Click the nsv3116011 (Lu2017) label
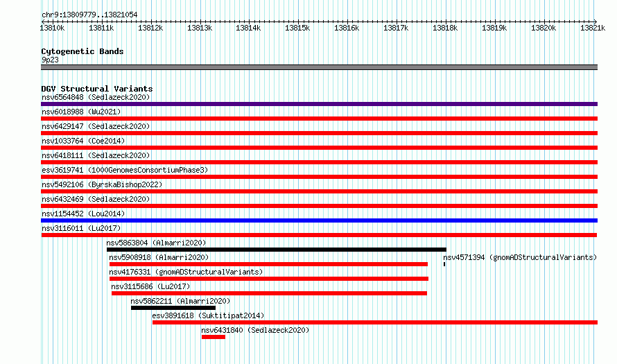The image size is (617, 364). [x=81, y=228]
